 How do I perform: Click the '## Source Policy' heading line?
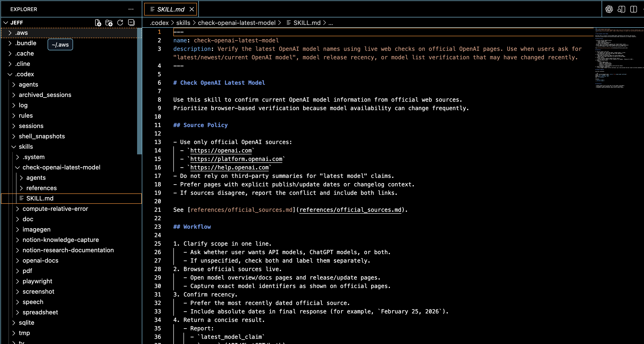[x=200, y=125]
